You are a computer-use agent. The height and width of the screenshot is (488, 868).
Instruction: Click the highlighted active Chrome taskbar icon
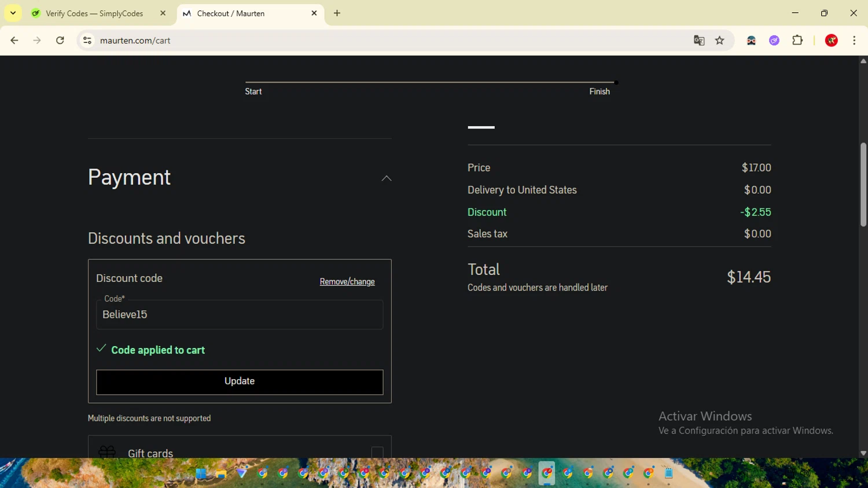(x=547, y=474)
